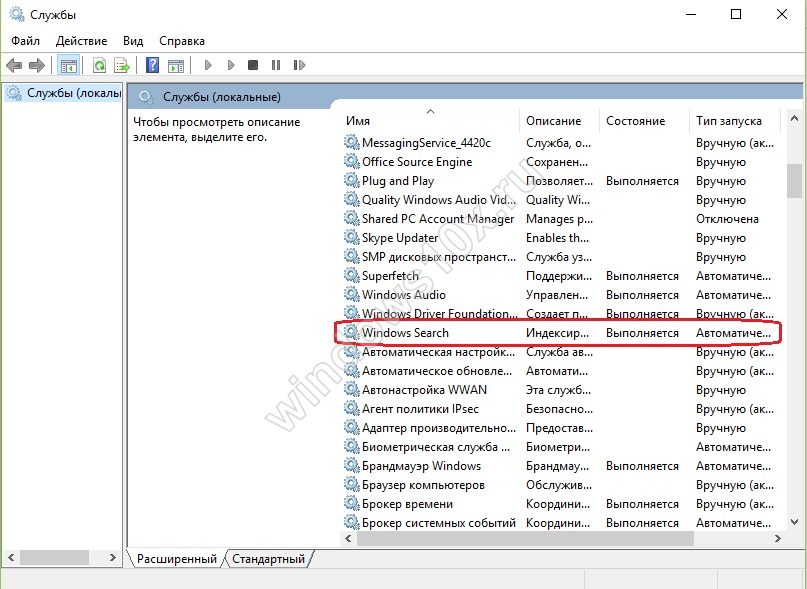The width and height of the screenshot is (807, 589).
Task: Click the vertical scrollbar up arrow in services list
Action: click(794, 121)
